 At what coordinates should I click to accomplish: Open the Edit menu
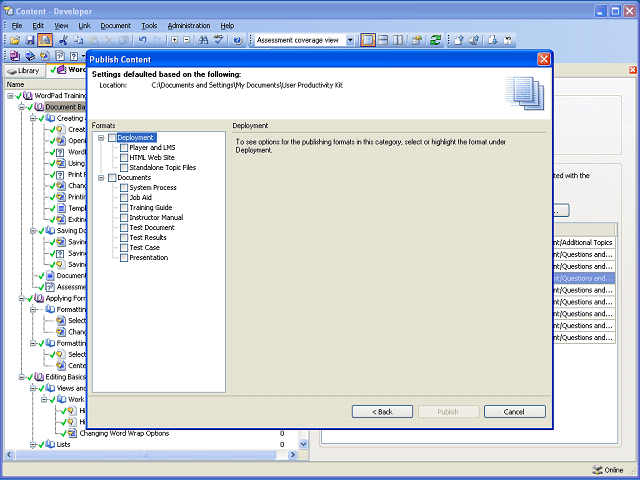click(38, 26)
